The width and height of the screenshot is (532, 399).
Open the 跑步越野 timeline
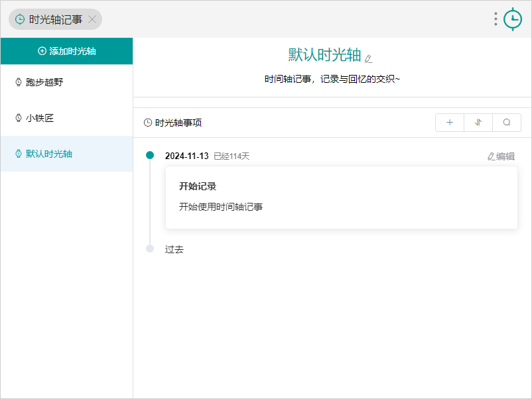[66, 82]
